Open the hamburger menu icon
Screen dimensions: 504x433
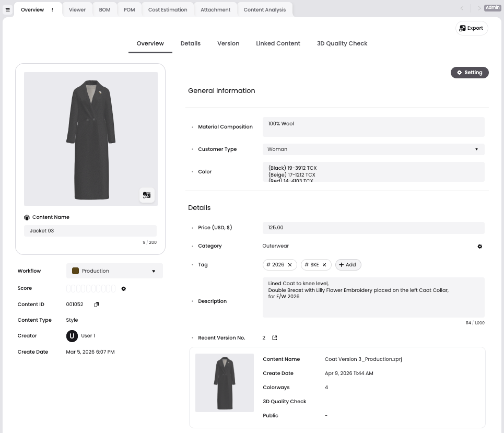point(8,9)
